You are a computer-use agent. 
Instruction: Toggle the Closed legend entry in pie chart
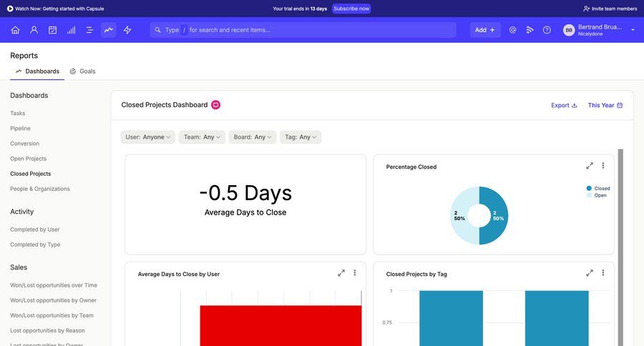pyautogui.click(x=597, y=189)
